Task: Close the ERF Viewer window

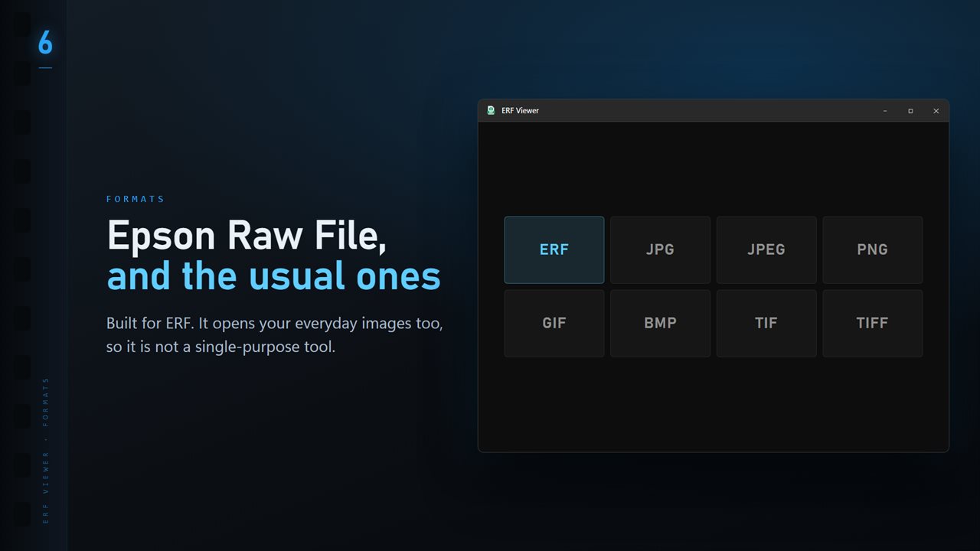Action: coord(936,111)
